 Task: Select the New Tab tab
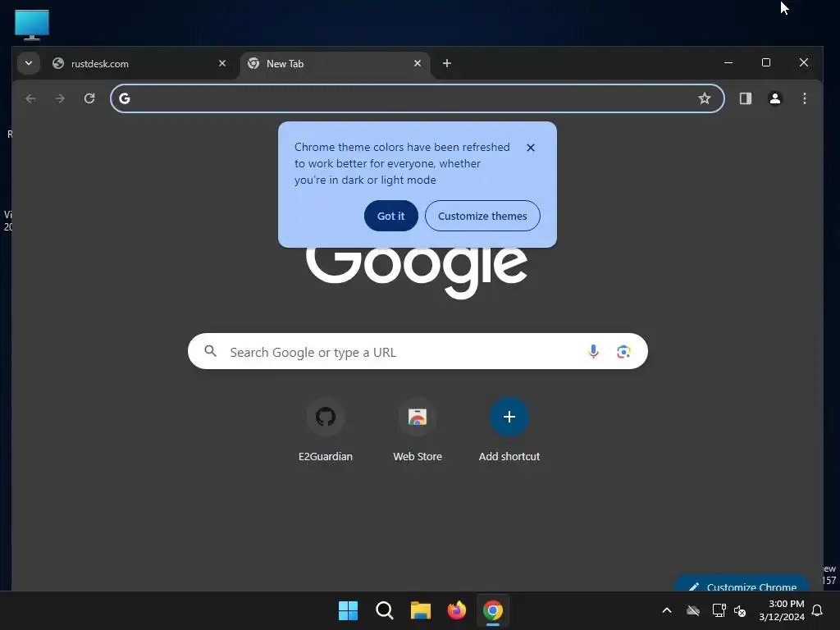click(x=335, y=64)
